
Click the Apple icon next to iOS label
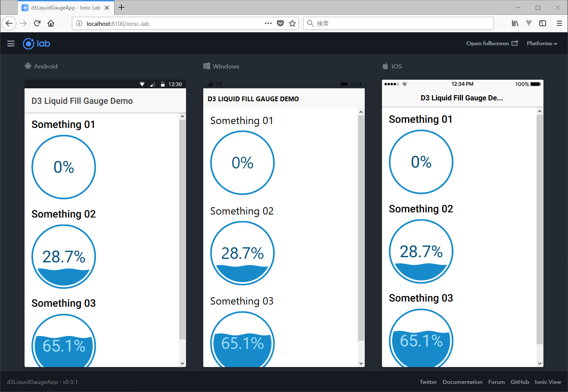[385, 66]
